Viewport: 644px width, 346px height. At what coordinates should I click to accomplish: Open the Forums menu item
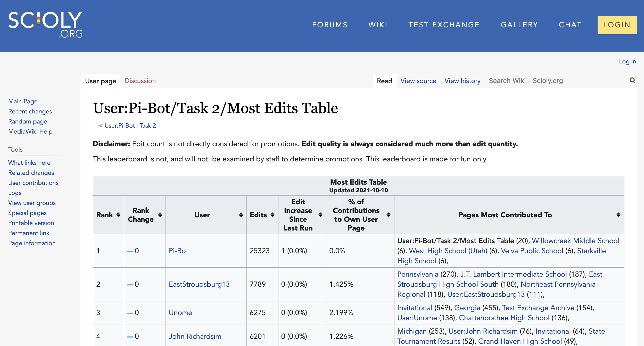[330, 25]
